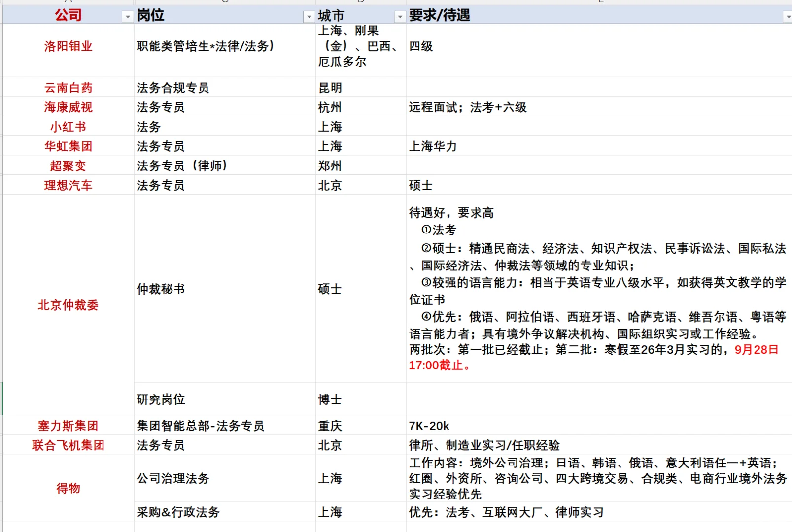Open the 城市 column filter dropdown
Screen dimensions: 792x532
coord(400,17)
